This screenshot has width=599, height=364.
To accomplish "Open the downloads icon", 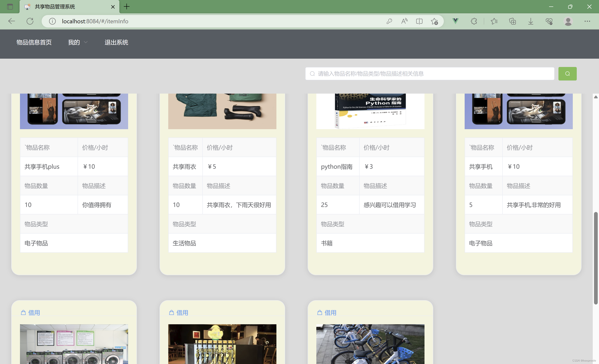I will pyautogui.click(x=531, y=21).
